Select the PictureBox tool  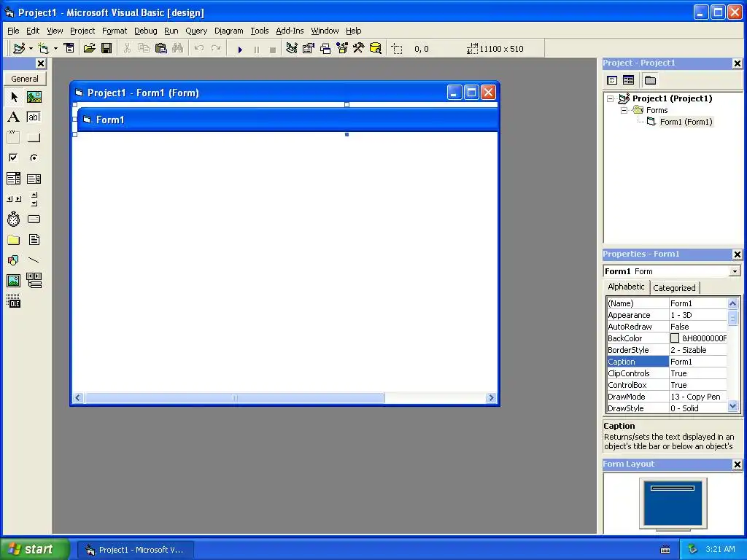(x=34, y=97)
